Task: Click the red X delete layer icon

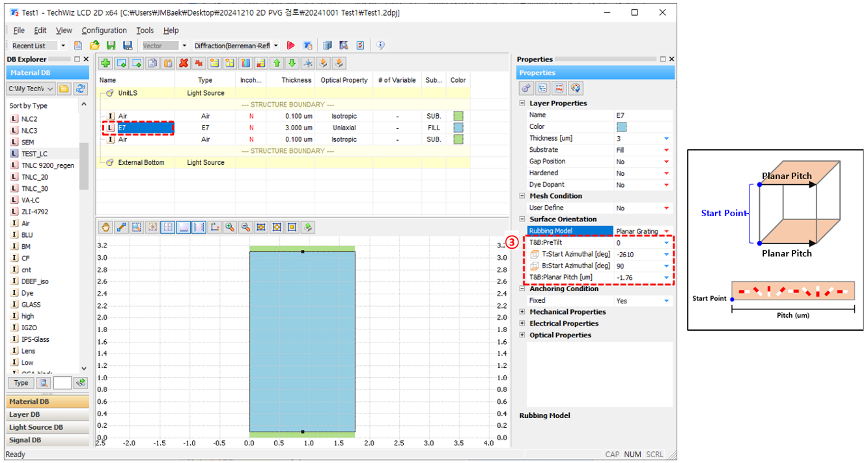Action: (x=184, y=63)
